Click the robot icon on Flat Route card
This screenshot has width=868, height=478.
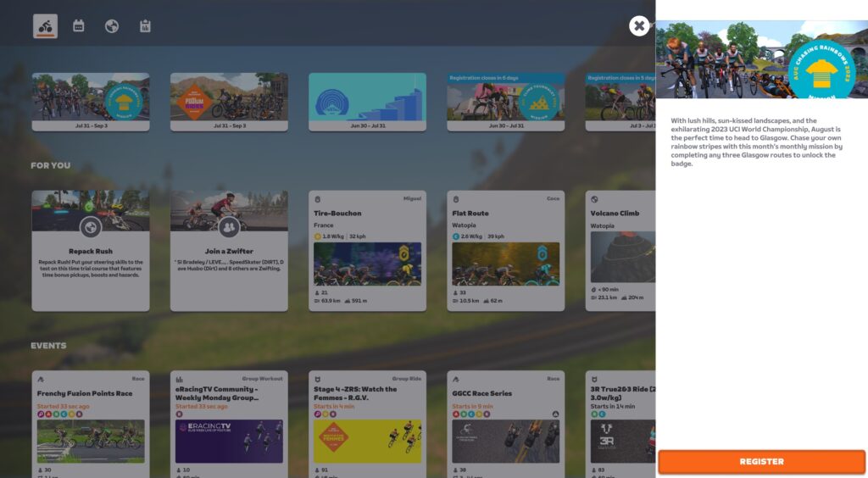(456, 199)
